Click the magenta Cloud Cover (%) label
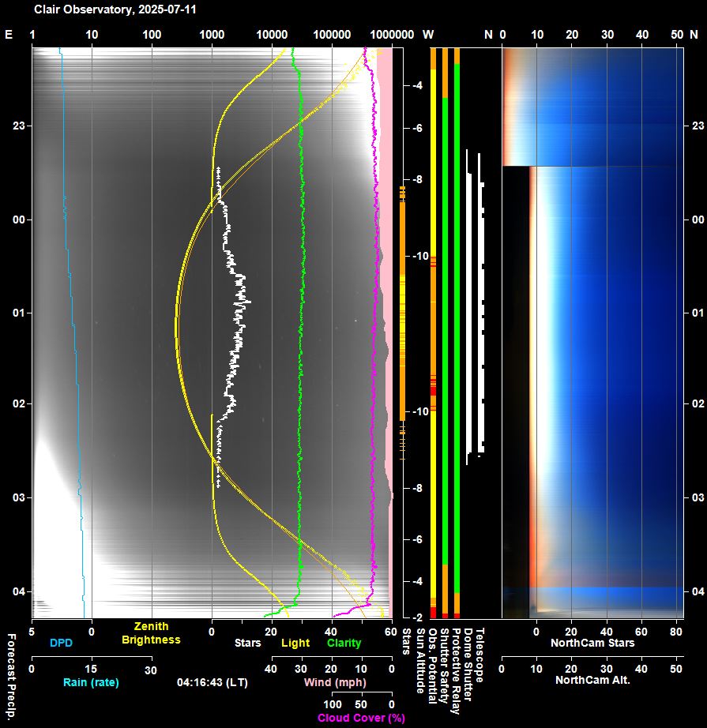The image size is (707, 728). 361,718
